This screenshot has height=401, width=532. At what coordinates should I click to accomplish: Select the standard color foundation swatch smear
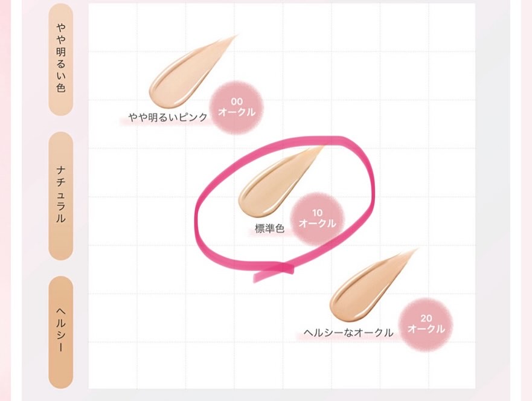click(x=279, y=182)
